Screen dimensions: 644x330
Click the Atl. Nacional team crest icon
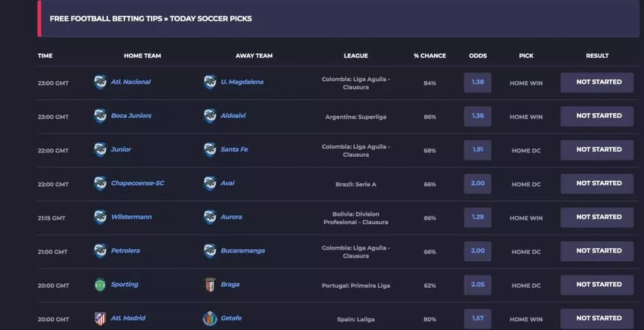100,82
